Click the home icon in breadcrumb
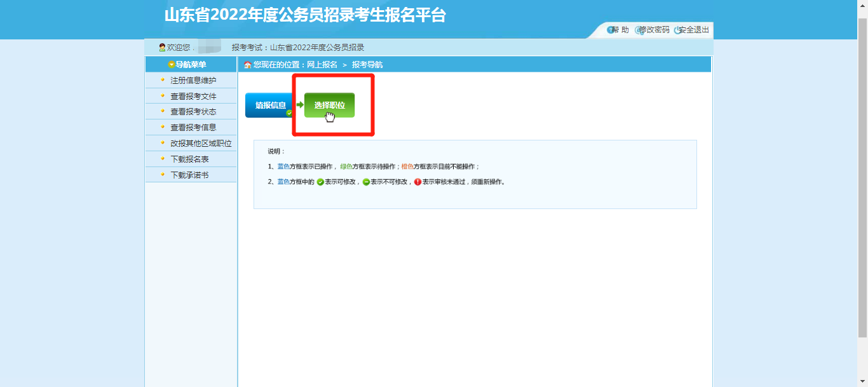Image resolution: width=868 pixels, height=387 pixels. coord(248,65)
